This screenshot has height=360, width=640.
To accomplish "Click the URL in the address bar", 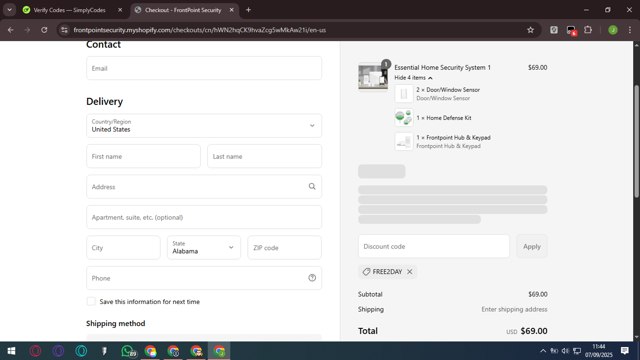I will pyautogui.click(x=200, y=30).
